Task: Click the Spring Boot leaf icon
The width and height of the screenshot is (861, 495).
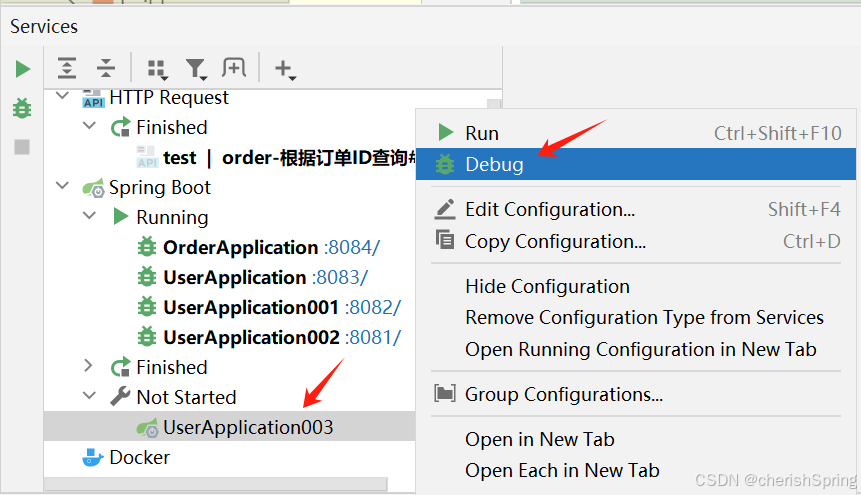Action: coord(93,188)
